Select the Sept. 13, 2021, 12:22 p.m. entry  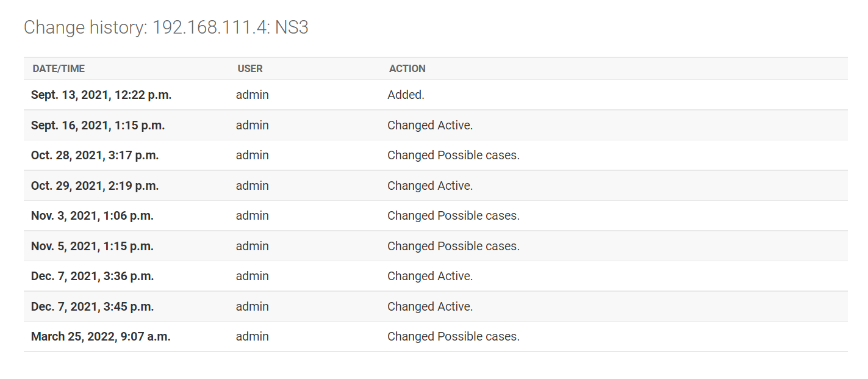click(x=101, y=95)
